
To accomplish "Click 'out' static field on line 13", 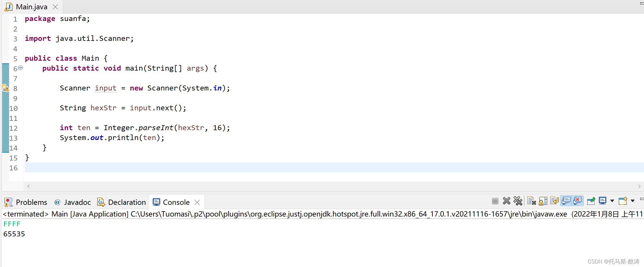I will (97, 138).
